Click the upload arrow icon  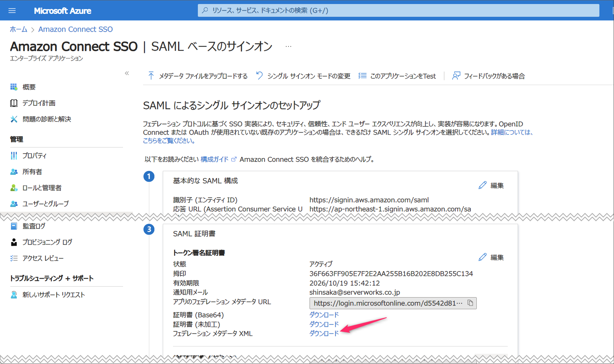(x=151, y=76)
